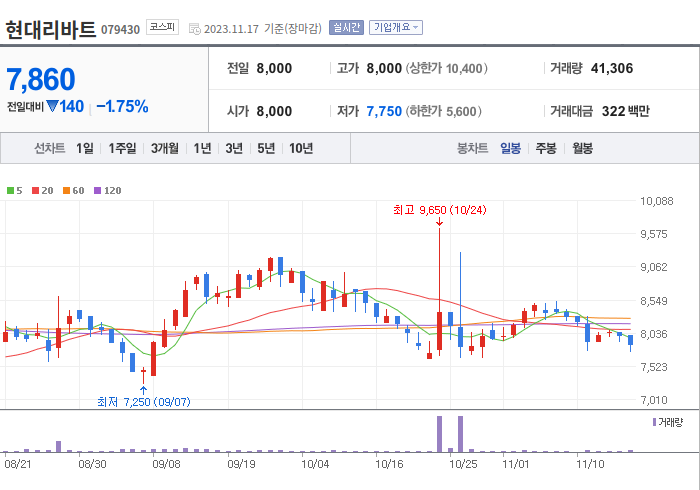Click the 2023.11.17 기준(장마감) date text

tap(262, 29)
